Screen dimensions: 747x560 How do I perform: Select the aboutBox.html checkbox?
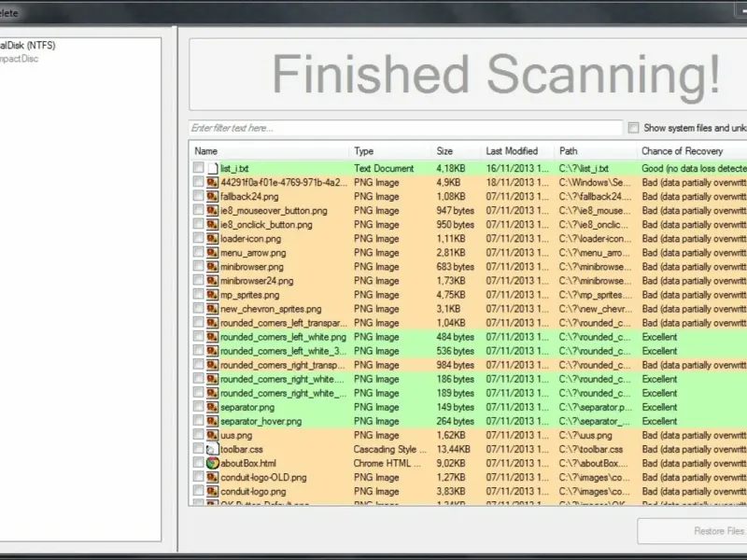click(x=198, y=462)
